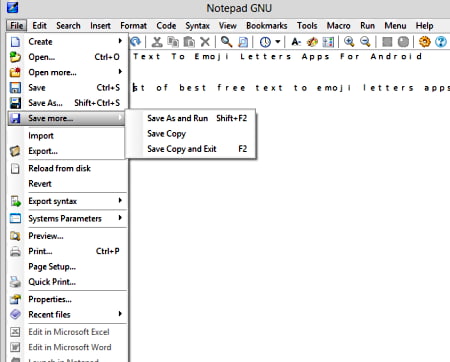Open the Edit menu
This screenshot has height=362, width=450.
pyautogui.click(x=39, y=25)
